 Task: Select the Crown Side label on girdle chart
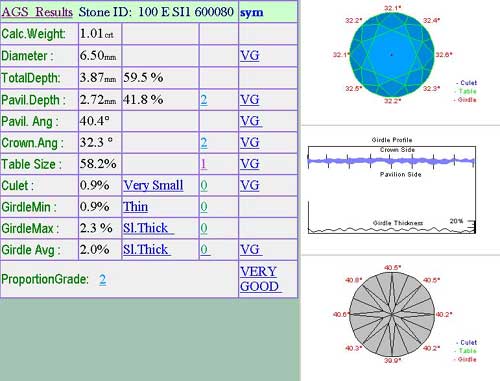(397, 150)
